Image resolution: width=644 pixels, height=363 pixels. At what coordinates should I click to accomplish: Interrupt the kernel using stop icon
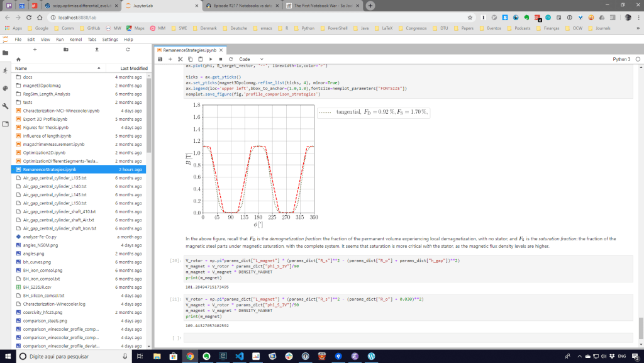pyautogui.click(x=221, y=59)
